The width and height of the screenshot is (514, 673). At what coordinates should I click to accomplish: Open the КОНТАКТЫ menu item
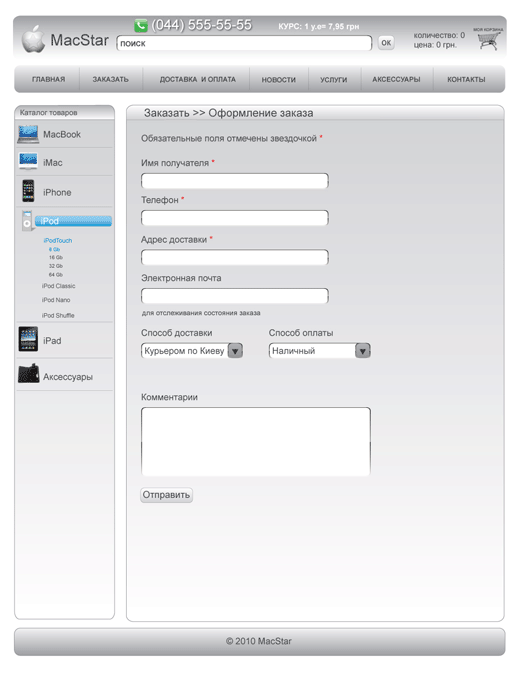[466, 79]
